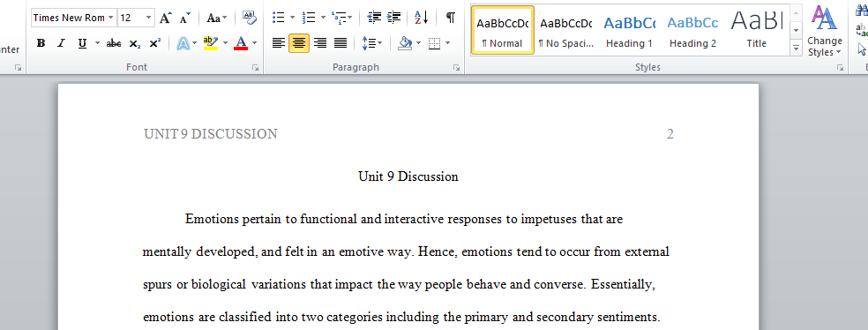
Task: Toggle Superscript formatting
Action: point(155,43)
